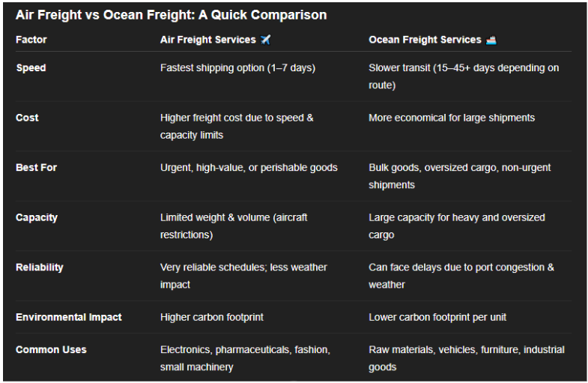The image size is (588, 383).
Task: Click the Electronics, pharmaceuticals, fashion cell
Action: point(245,358)
